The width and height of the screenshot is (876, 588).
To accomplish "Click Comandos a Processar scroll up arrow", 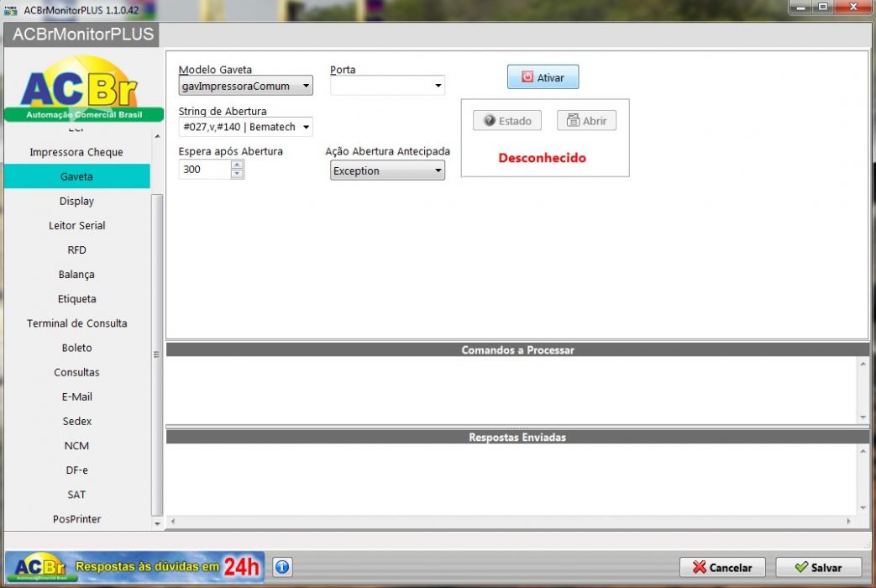I will [x=863, y=364].
